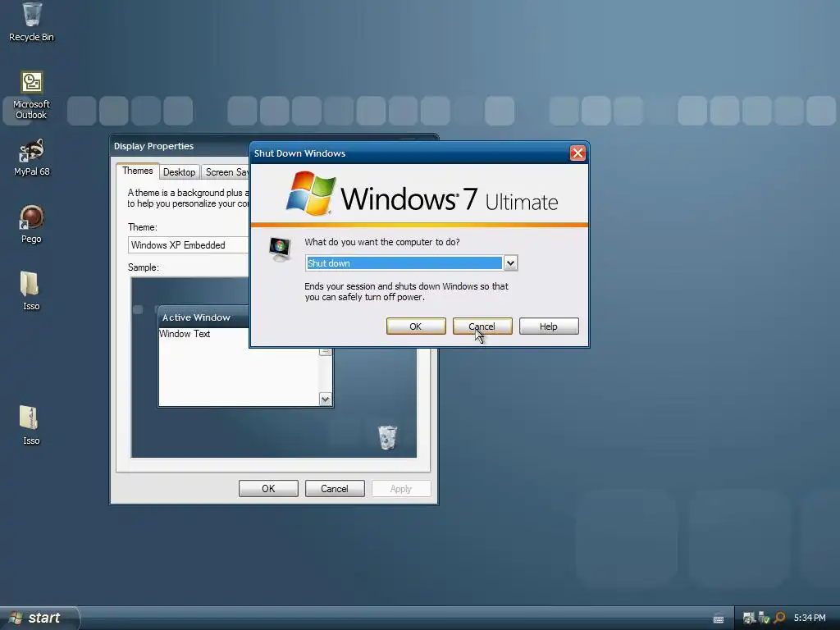The image size is (840, 630).
Task: Click the Active Window sample title bar
Action: pyautogui.click(x=203, y=317)
